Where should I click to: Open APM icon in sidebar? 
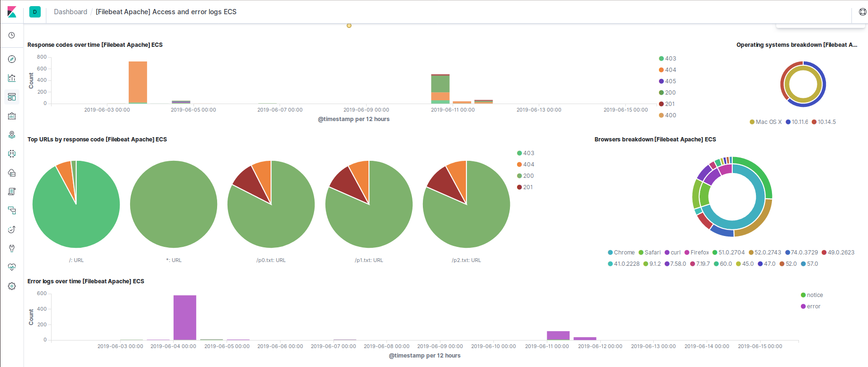point(12,210)
